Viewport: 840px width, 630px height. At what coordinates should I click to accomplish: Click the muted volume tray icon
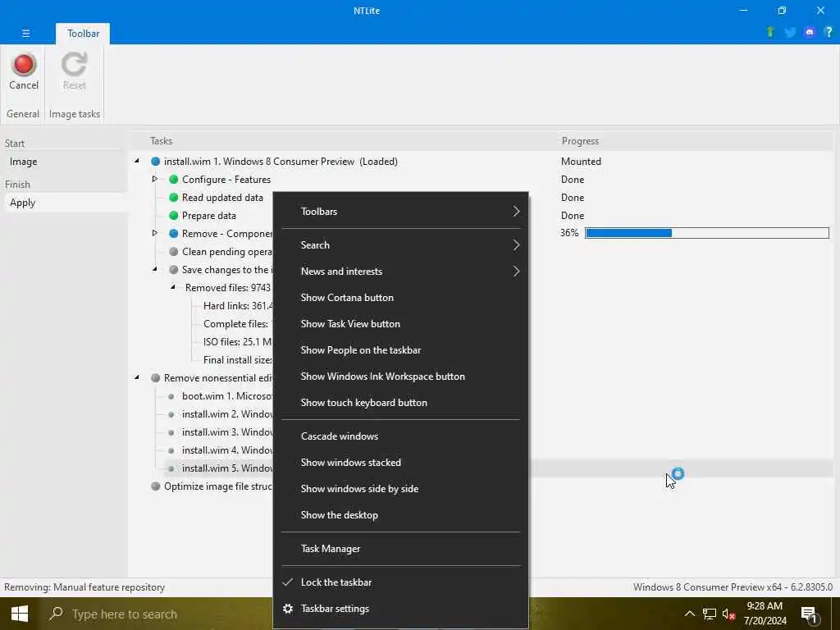[x=728, y=614]
